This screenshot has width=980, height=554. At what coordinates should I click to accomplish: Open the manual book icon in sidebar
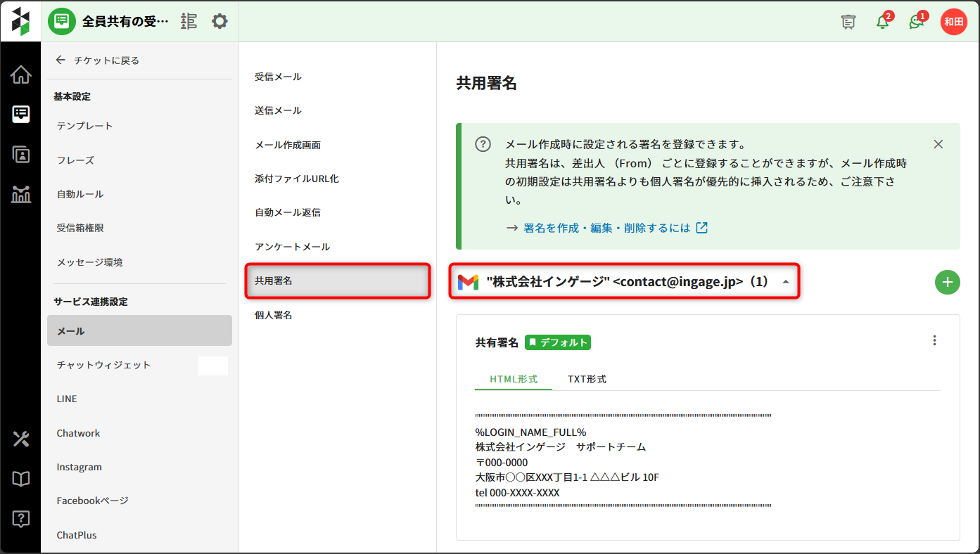pos(20,479)
